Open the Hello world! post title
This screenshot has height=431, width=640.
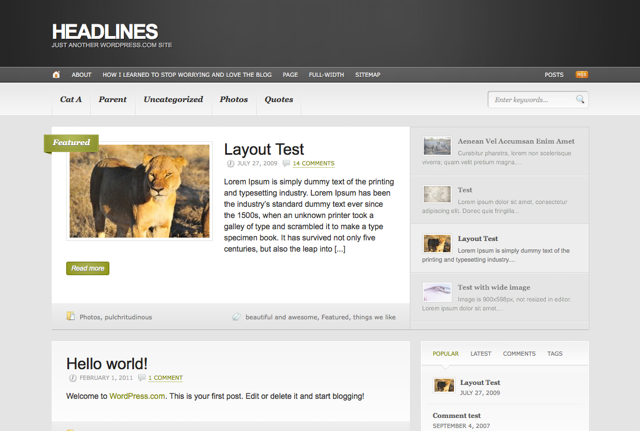pyautogui.click(x=107, y=363)
